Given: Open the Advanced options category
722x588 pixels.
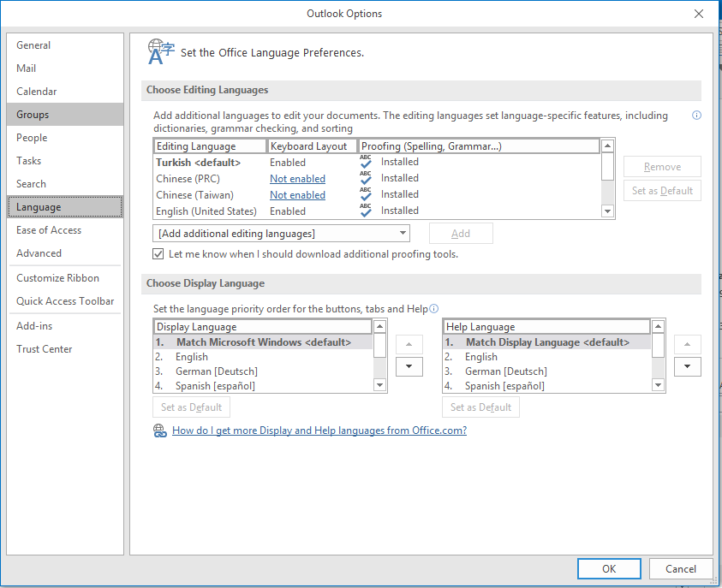Looking at the screenshot, I should (65, 253).
